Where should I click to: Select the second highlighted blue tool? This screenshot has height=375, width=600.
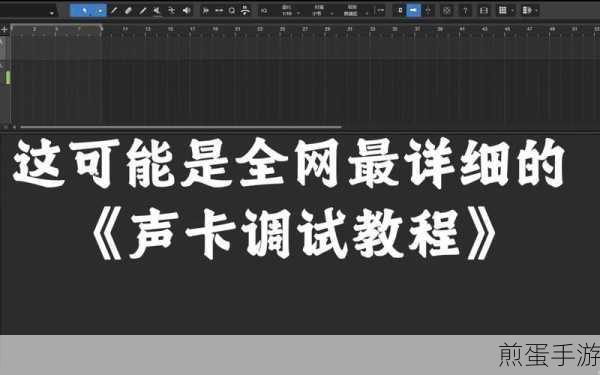[x=99, y=11]
